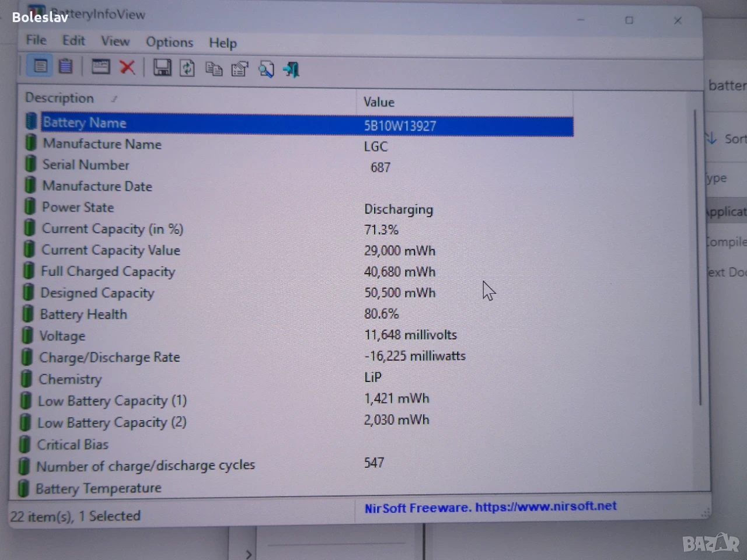Show the battery log toolbar icon
747x560 pixels.
pyautogui.click(x=66, y=66)
